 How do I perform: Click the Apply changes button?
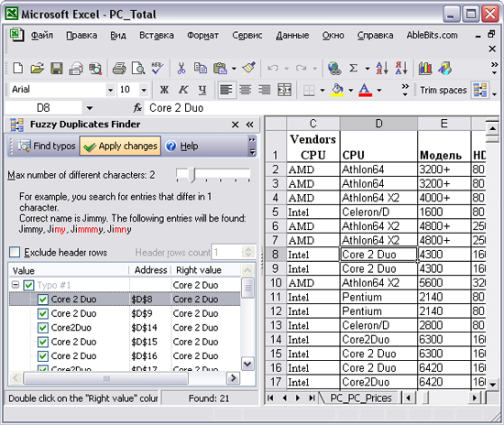pos(120,147)
